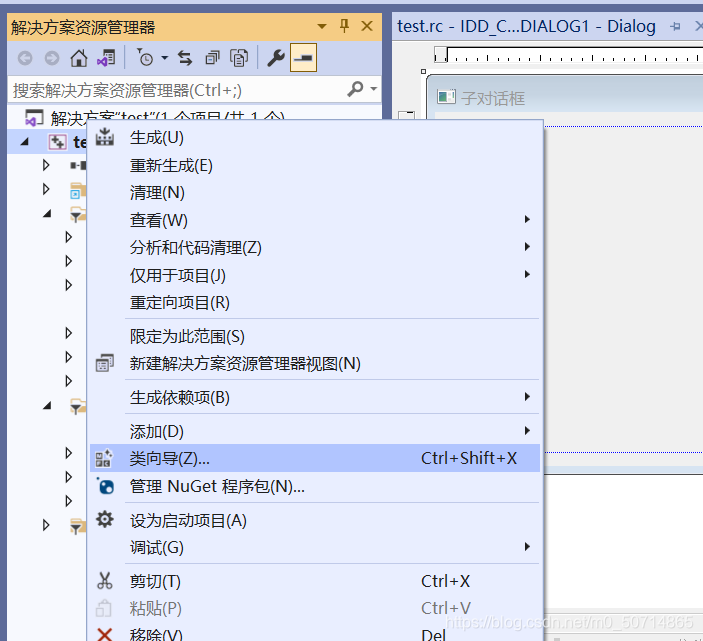This screenshot has height=641, width=703.
Task: Open the 添加(D) submenu
Action: 314,431
